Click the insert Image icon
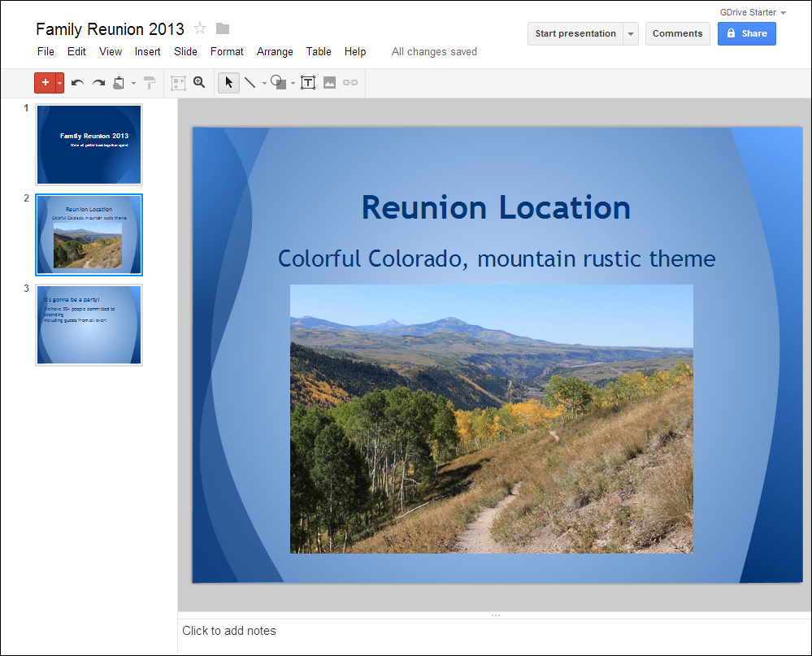Screen dimensions: 812x656 pos(329,83)
